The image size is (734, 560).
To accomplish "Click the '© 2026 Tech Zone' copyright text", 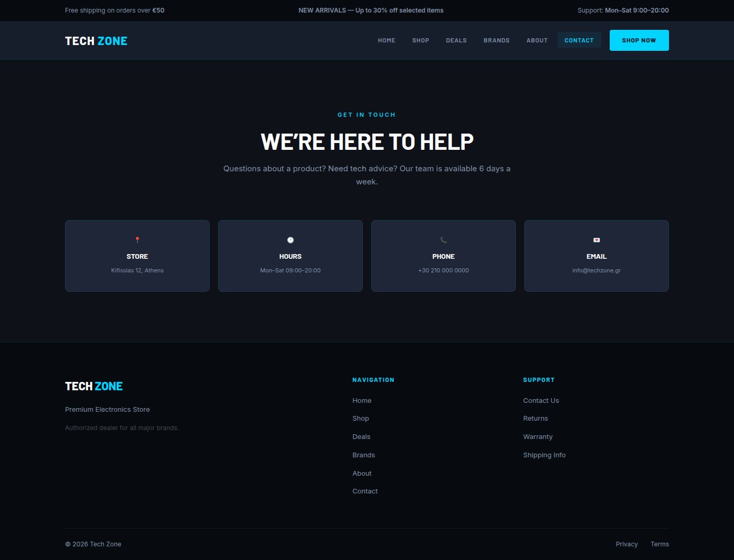I will [x=93, y=544].
